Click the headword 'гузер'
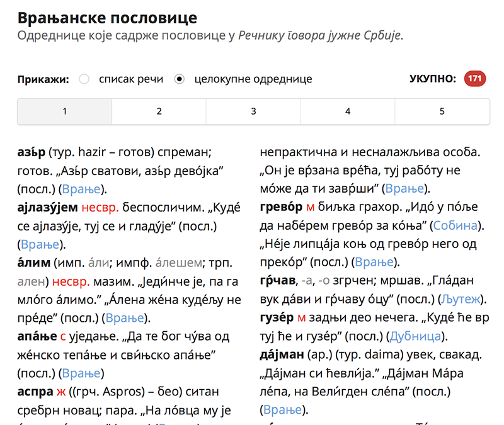 pos(281,317)
